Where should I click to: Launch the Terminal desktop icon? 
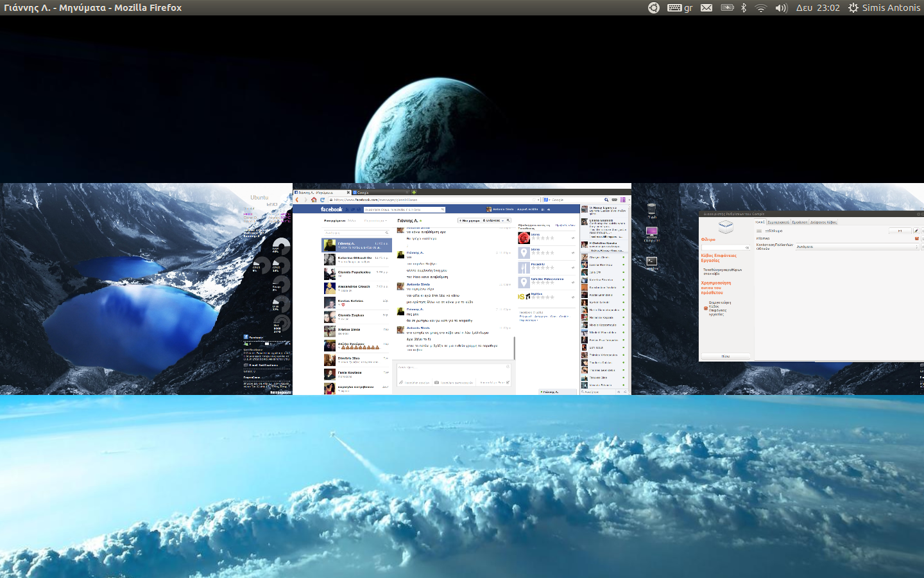coord(652,261)
